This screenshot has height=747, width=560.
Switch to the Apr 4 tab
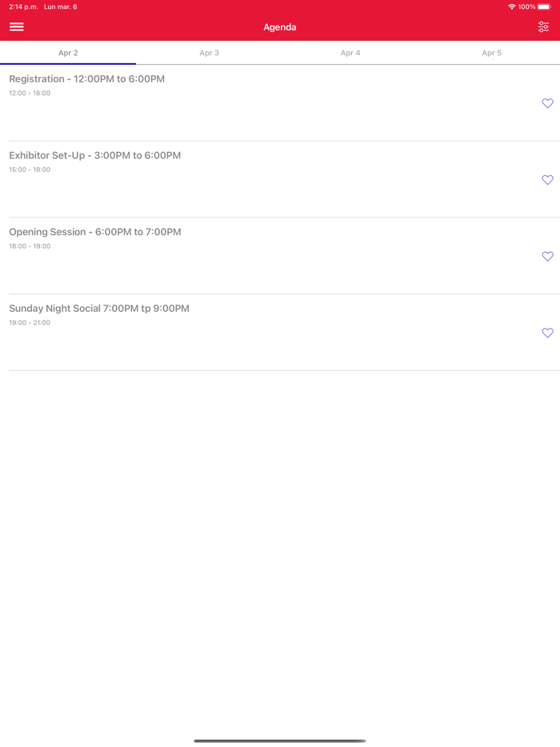[x=350, y=53]
